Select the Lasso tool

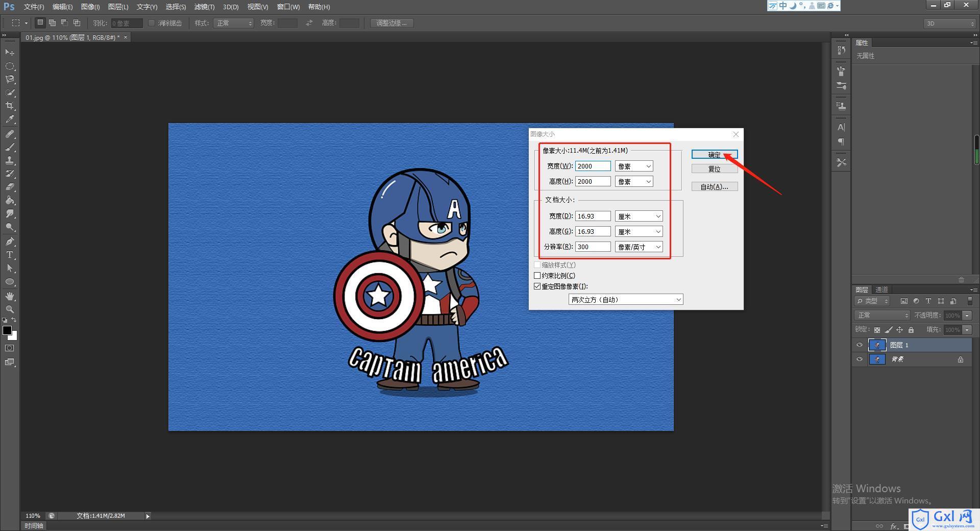point(10,79)
